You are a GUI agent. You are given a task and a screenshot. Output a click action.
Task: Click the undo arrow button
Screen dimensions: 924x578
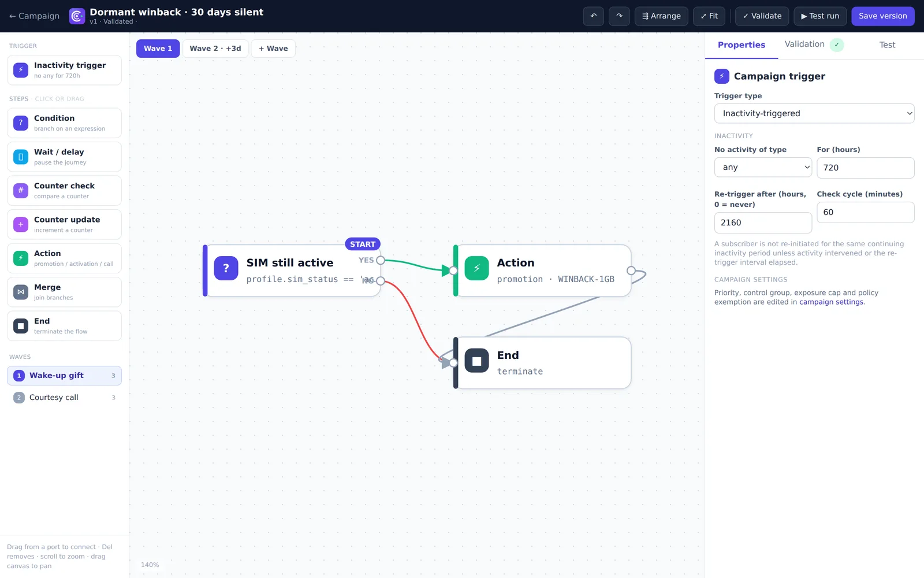pyautogui.click(x=593, y=16)
